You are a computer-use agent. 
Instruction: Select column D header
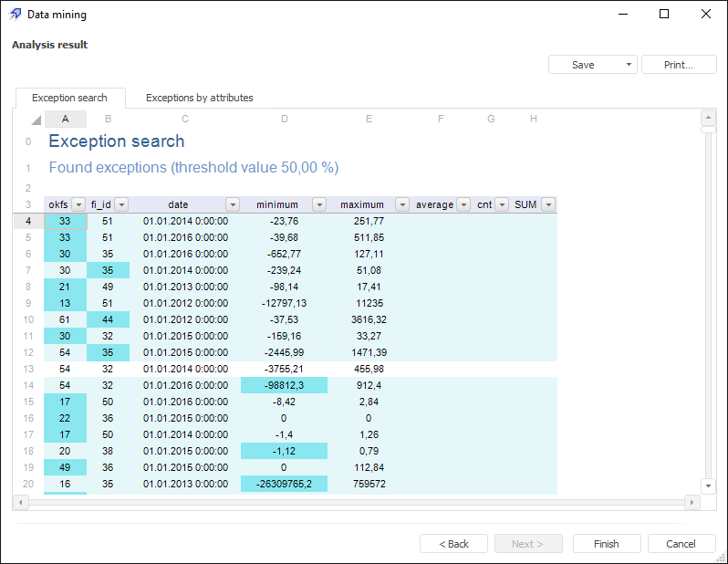(x=285, y=119)
